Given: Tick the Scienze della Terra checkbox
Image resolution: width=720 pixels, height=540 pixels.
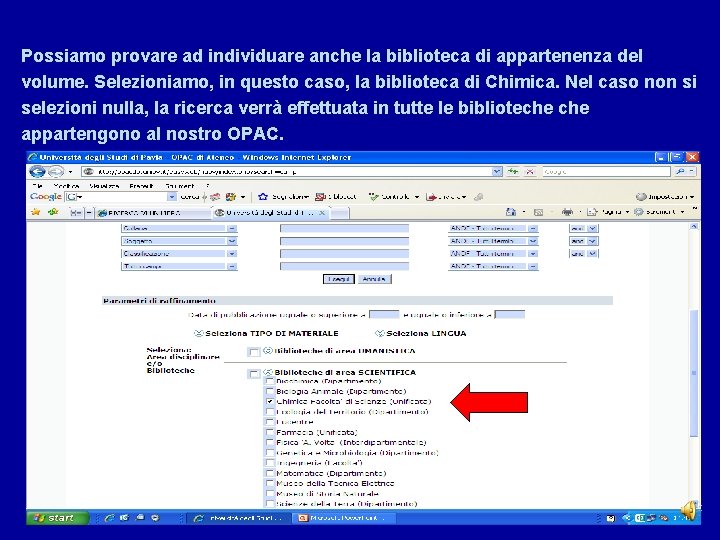Looking at the screenshot, I should [270, 504].
